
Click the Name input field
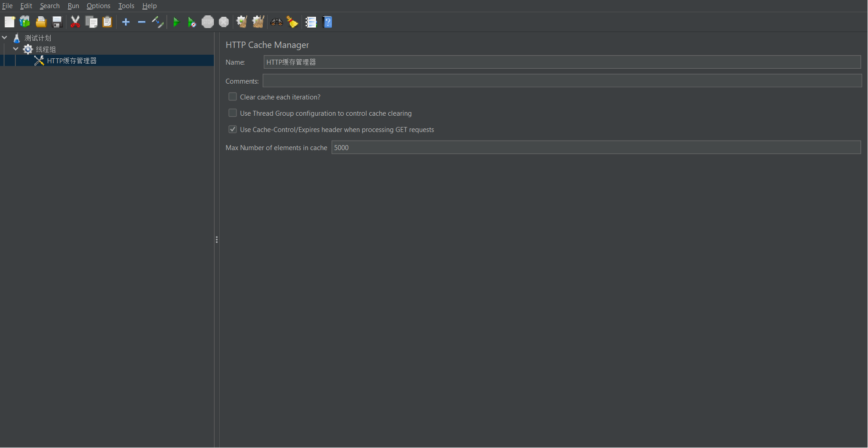tap(562, 62)
